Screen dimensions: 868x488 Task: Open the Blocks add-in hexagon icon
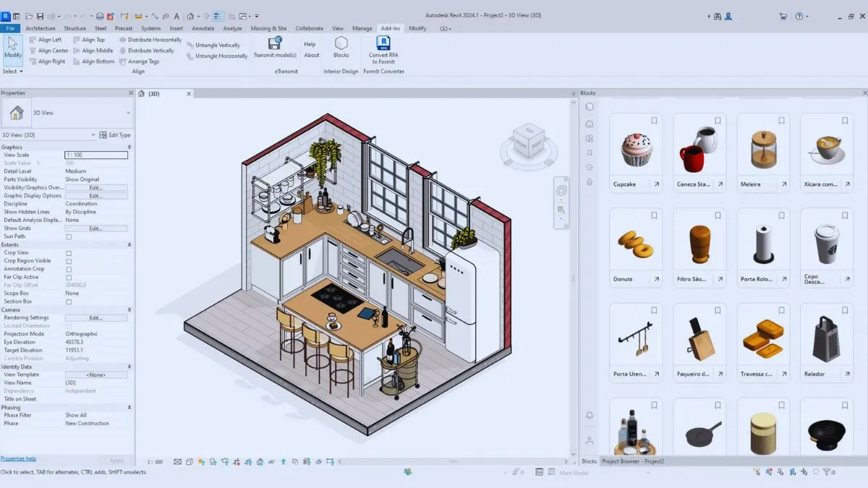point(341,43)
